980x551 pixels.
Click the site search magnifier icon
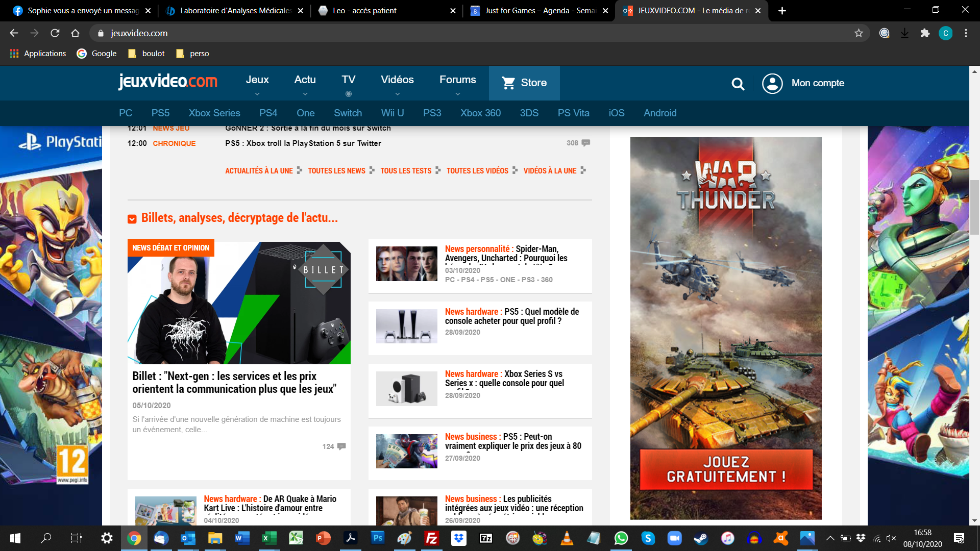(x=738, y=84)
